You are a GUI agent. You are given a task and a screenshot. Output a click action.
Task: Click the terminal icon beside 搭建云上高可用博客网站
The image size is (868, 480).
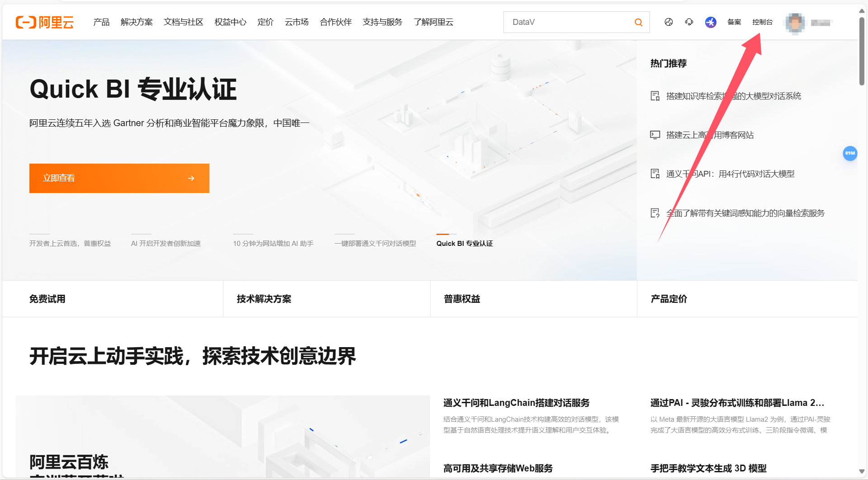coord(655,135)
